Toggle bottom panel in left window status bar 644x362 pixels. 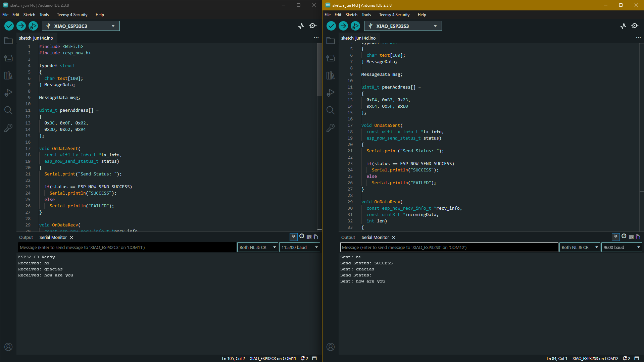coord(314,358)
